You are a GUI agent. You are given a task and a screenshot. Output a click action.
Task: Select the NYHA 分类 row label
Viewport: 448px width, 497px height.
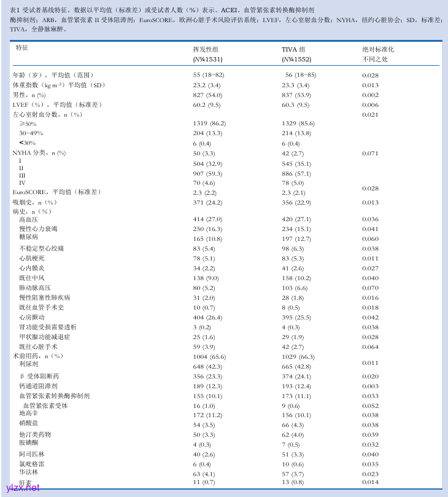tap(39, 153)
